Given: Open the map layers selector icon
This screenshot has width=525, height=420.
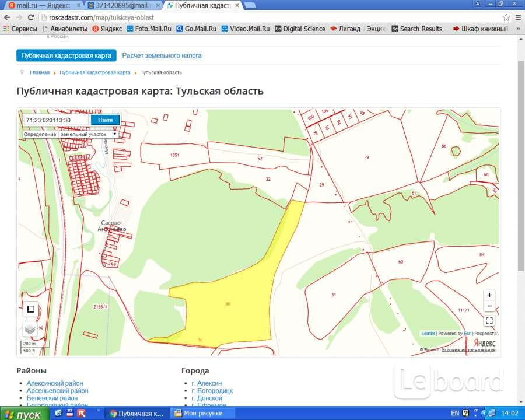Looking at the screenshot, I should [x=30, y=330].
